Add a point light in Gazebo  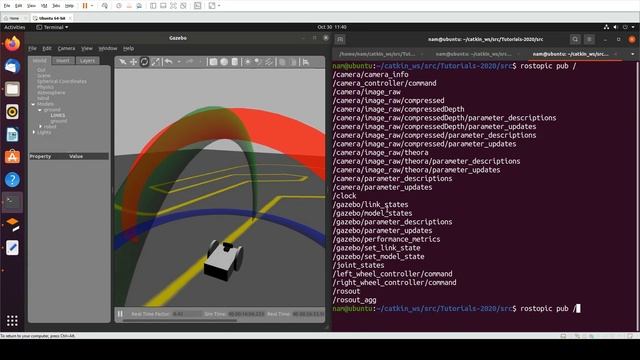(247, 62)
